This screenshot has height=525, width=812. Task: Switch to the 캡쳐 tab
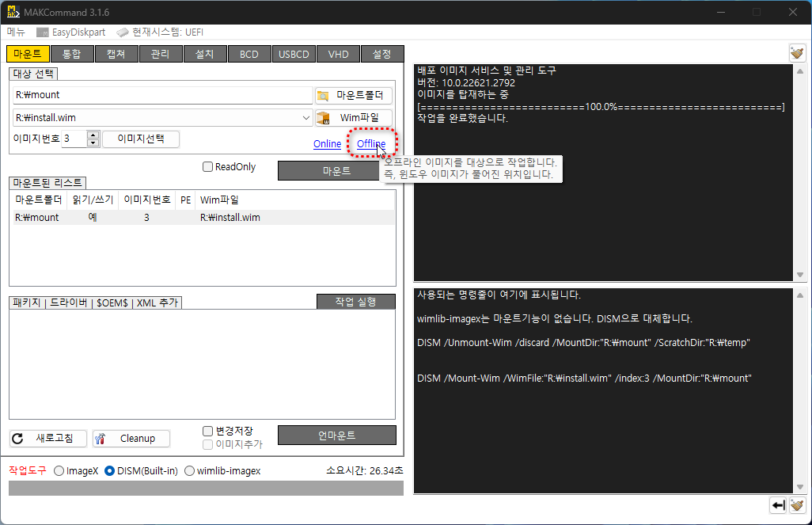116,54
